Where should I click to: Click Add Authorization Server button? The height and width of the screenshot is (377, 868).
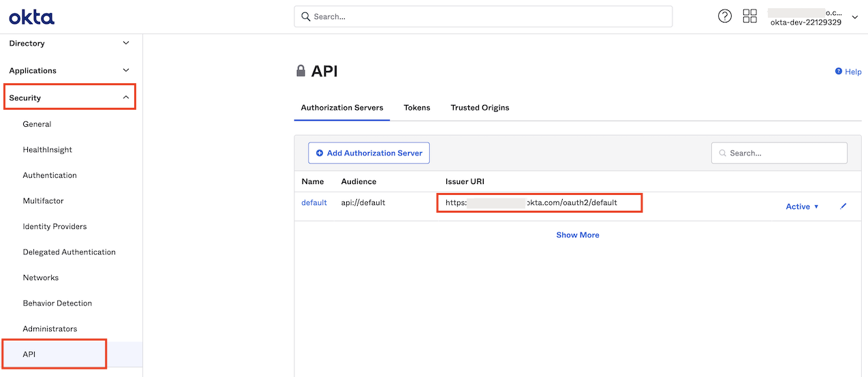tap(369, 153)
